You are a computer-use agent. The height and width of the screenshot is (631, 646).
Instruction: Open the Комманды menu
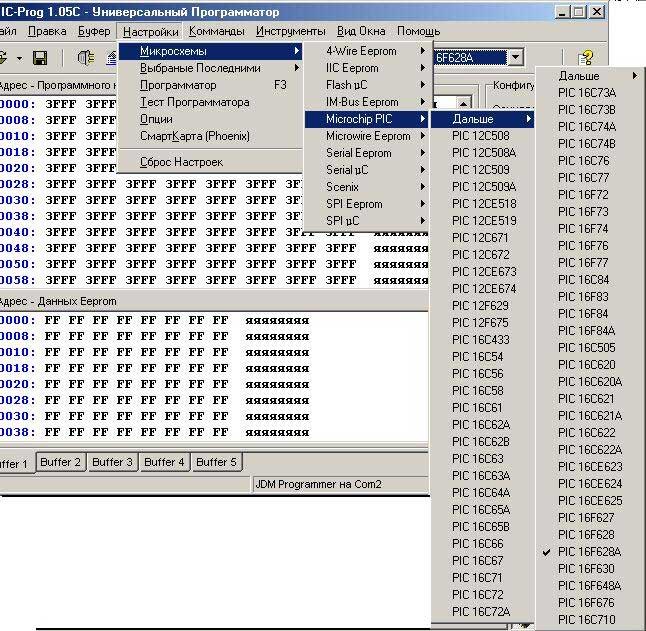tap(216, 31)
